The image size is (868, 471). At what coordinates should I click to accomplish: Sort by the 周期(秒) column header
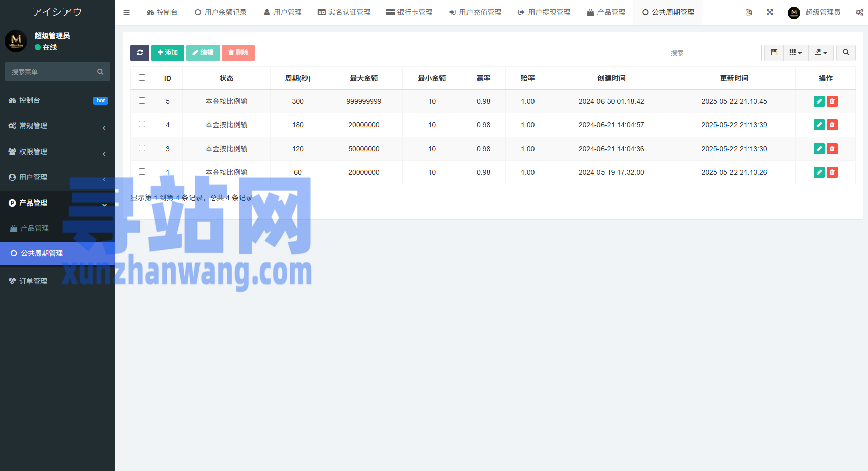click(298, 78)
